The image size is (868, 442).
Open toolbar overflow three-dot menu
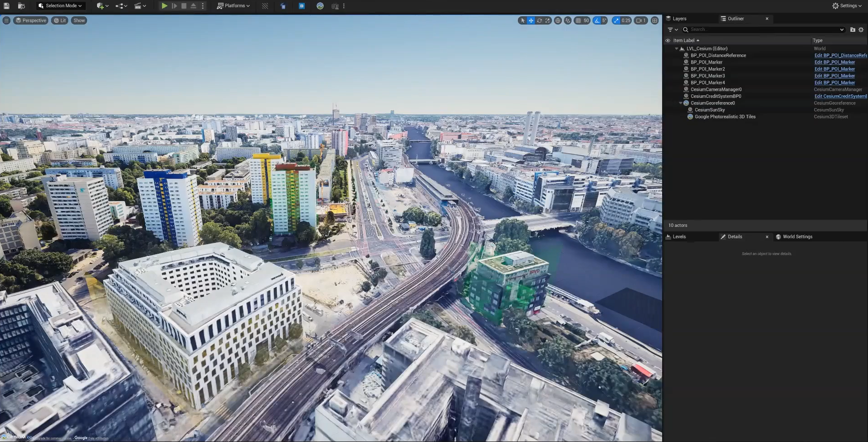pyautogui.click(x=344, y=6)
